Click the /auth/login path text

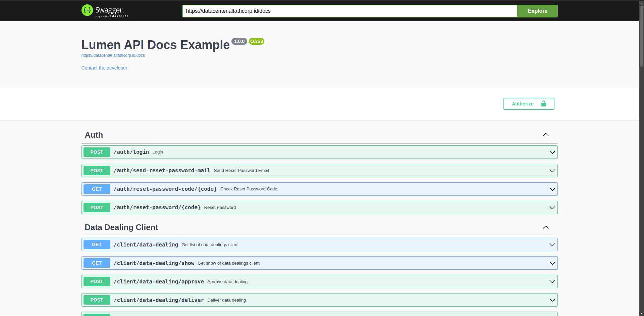[131, 152]
